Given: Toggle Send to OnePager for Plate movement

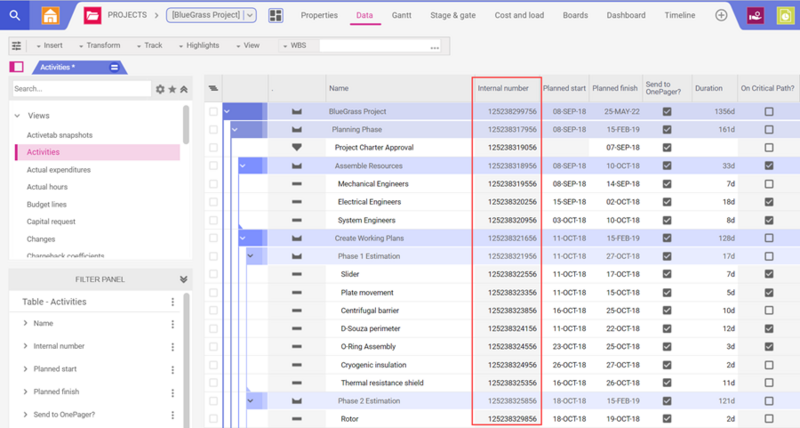Looking at the screenshot, I should click(x=667, y=293).
